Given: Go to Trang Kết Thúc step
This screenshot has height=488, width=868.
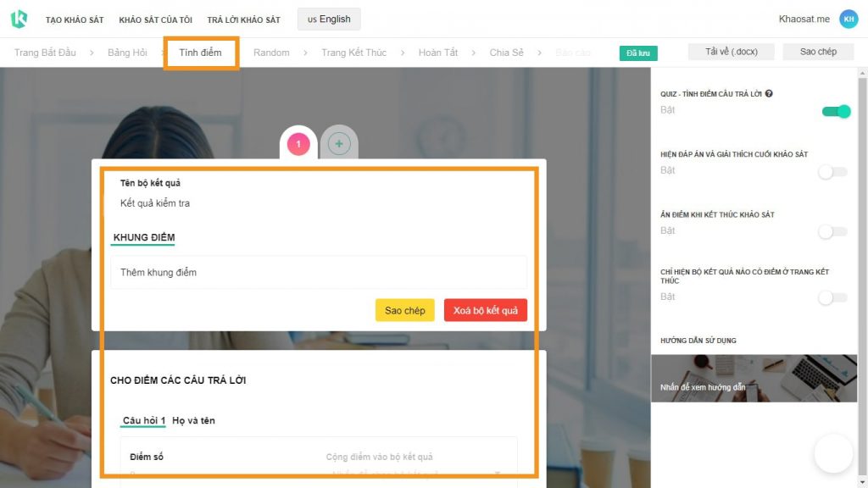Looking at the screenshot, I should point(353,53).
